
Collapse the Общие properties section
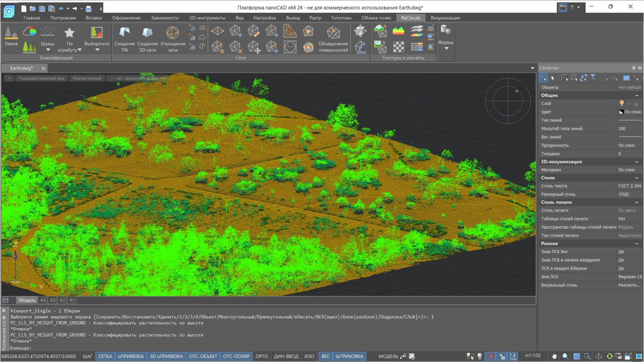point(637,95)
